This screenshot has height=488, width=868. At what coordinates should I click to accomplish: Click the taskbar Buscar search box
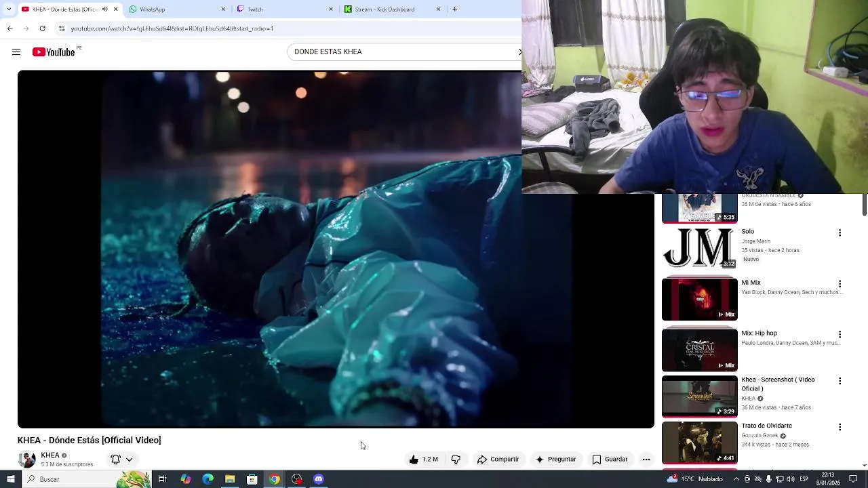pos(88,479)
